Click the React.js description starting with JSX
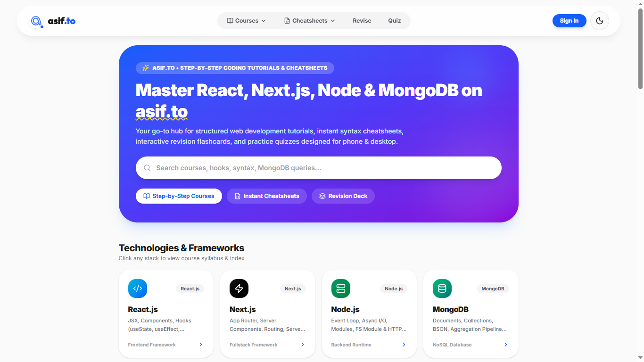Viewport: 644px width, 362px height. click(160, 325)
